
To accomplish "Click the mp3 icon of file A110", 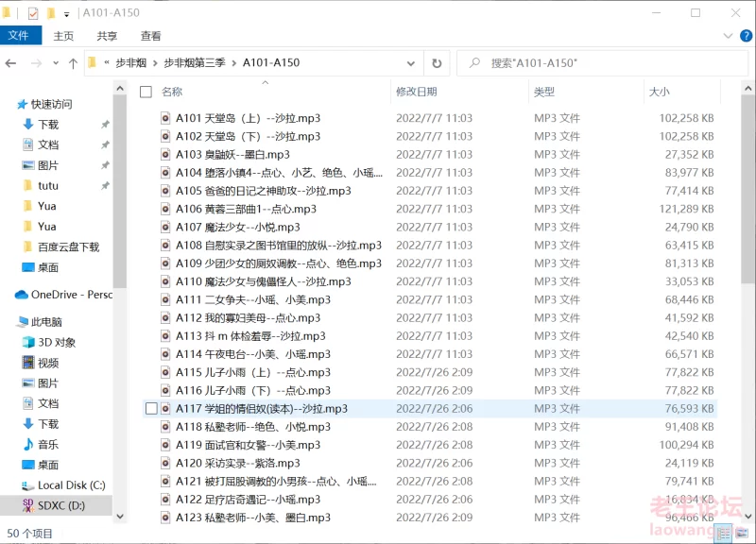I will click(165, 281).
